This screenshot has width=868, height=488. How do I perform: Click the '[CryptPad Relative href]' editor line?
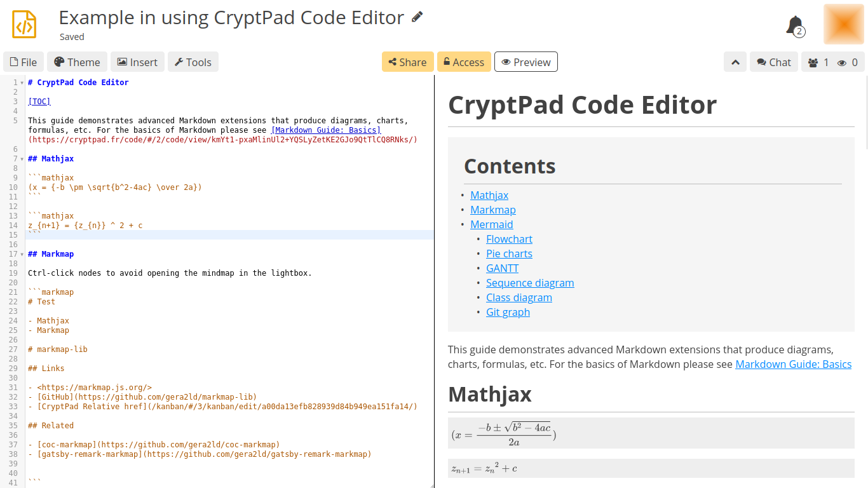point(222,407)
